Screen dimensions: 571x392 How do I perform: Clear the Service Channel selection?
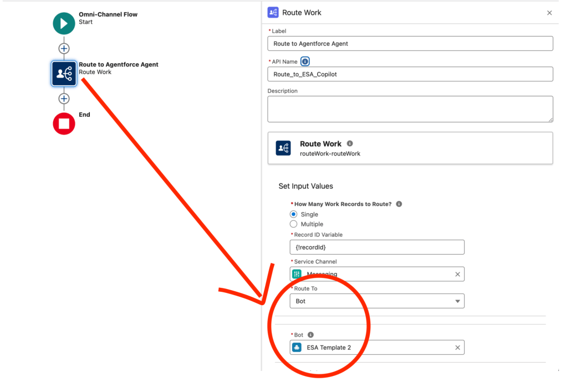coord(457,274)
